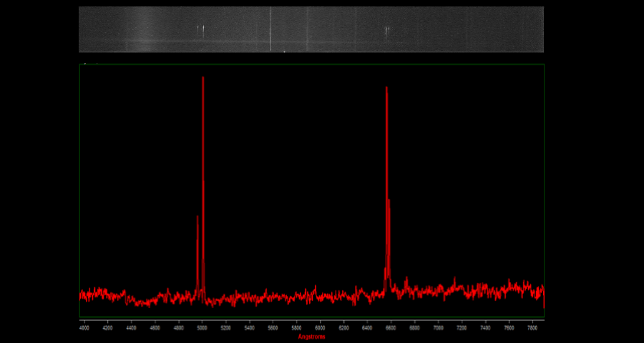Screen dimensions: 644x343
Task: Click the 6400 tick label on x-axis
Action: point(367,328)
